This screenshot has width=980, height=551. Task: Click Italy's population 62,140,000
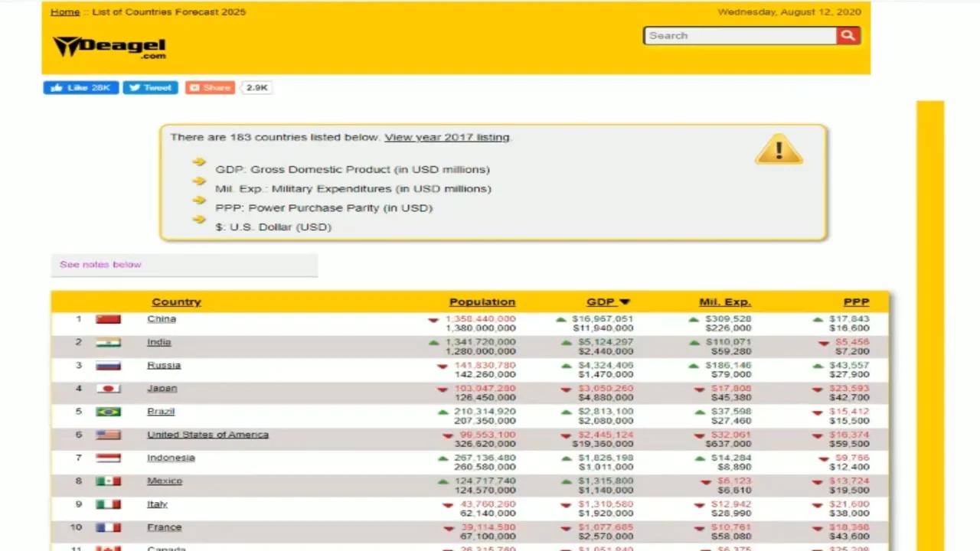pyautogui.click(x=488, y=513)
